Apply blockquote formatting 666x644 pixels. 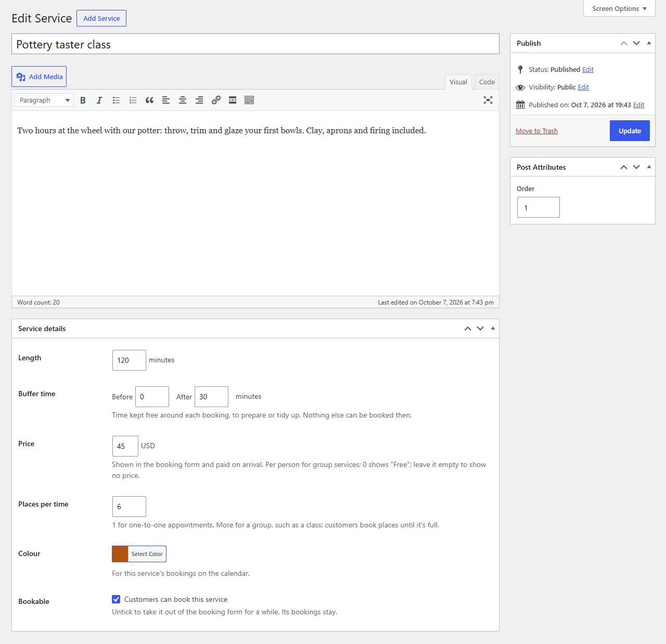pos(149,100)
